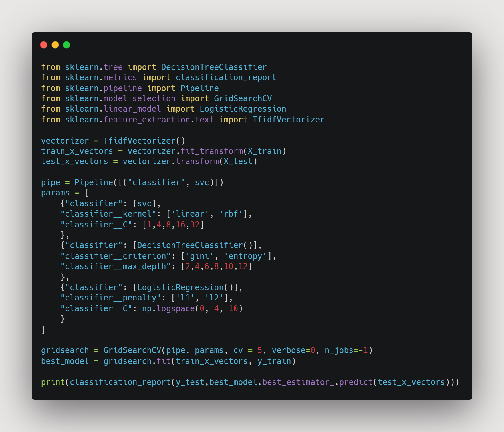This screenshot has height=432, width=504.
Task: Select the 'entropy' criterion string
Action: pyautogui.click(x=245, y=256)
